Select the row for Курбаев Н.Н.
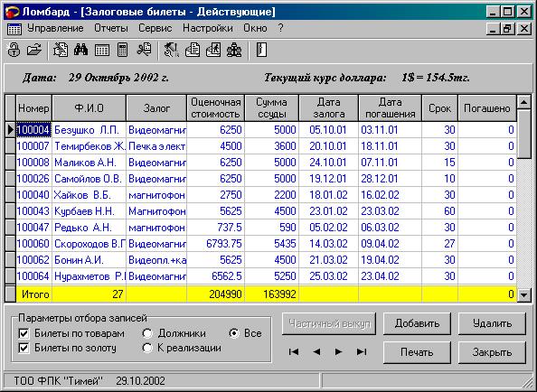The width and height of the screenshot is (537, 392). [267, 211]
